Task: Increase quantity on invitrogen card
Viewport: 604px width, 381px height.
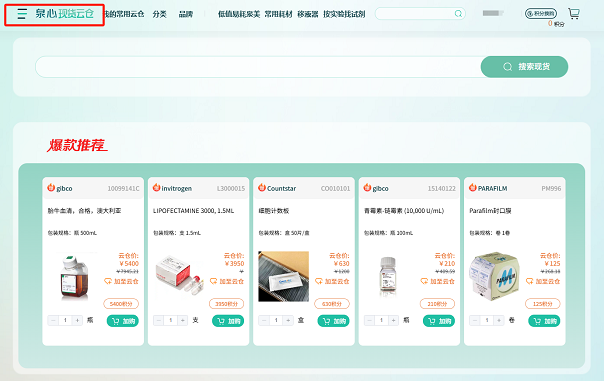Action: [183, 320]
